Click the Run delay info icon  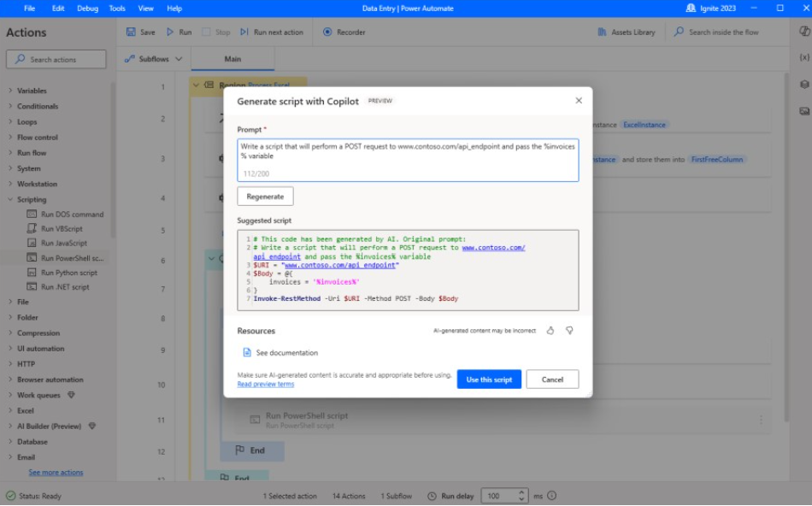pyautogui.click(x=552, y=496)
